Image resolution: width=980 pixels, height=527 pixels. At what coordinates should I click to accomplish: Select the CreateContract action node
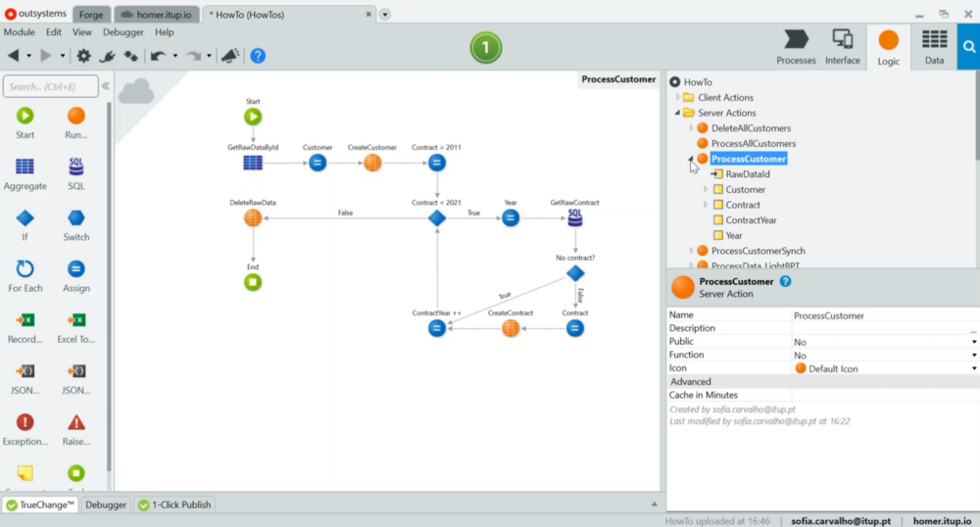(x=511, y=328)
